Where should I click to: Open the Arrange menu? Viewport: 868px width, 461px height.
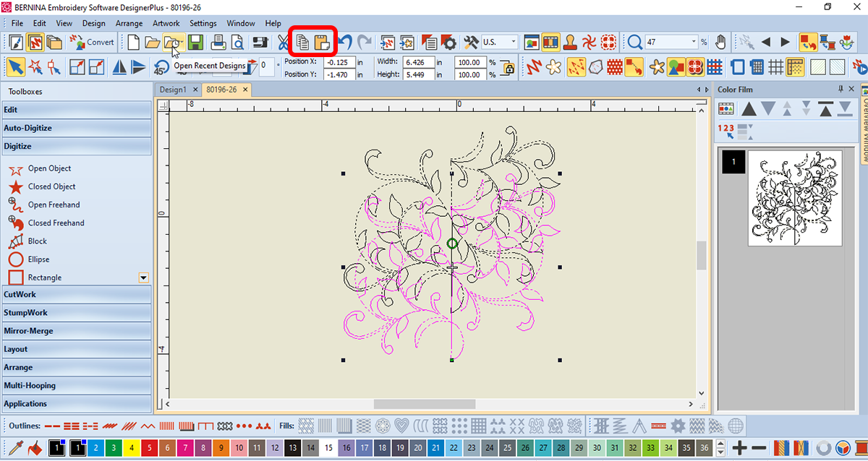129,23
